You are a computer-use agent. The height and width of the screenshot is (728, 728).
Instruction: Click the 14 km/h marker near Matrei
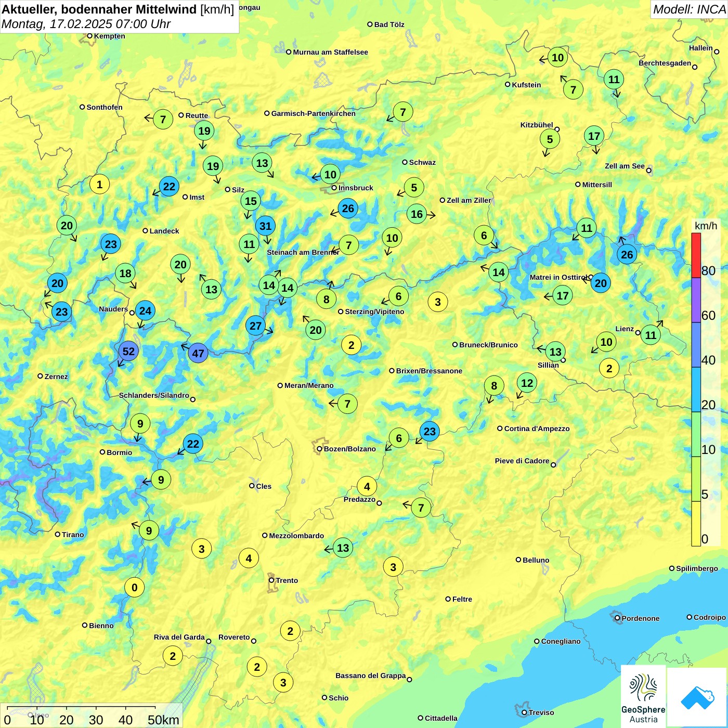pos(498,272)
